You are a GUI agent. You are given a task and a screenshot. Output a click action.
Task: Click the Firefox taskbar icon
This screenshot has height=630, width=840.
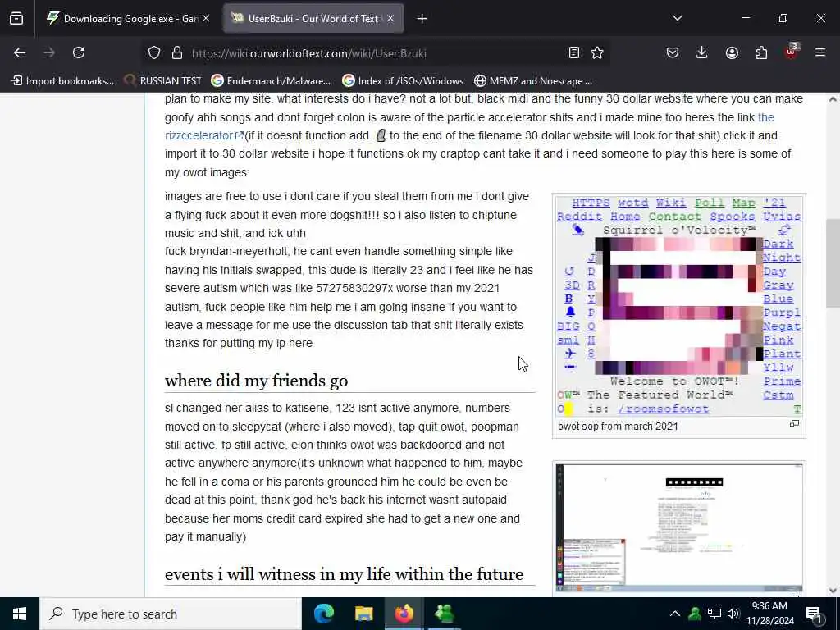404,614
